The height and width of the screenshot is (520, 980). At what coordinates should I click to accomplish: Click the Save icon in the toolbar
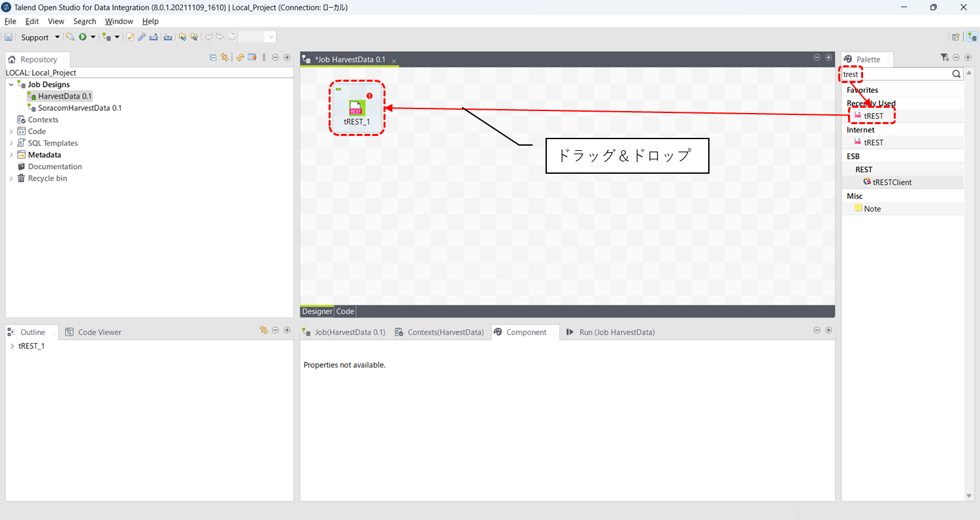tap(8, 37)
